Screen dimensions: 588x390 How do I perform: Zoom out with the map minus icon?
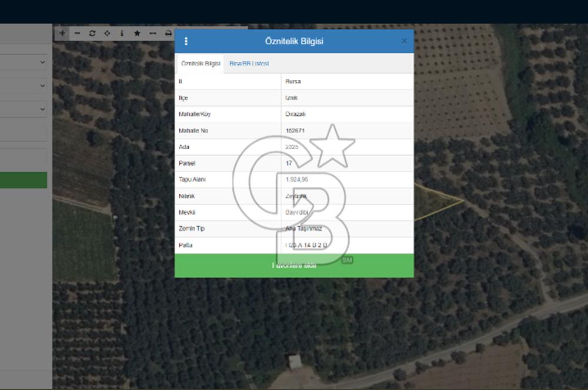pos(77,33)
